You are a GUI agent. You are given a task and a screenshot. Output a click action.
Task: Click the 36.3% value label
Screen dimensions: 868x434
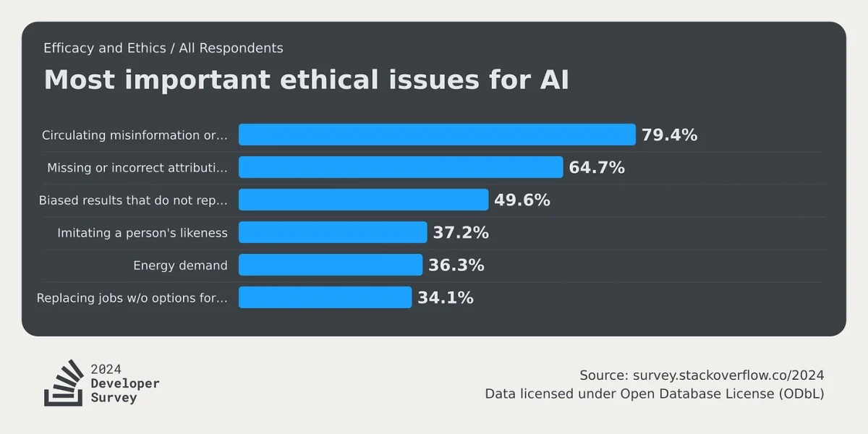tap(456, 265)
